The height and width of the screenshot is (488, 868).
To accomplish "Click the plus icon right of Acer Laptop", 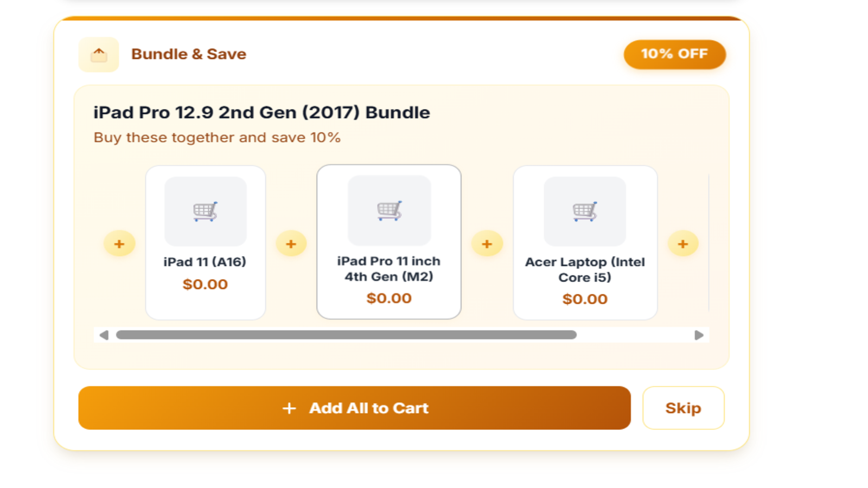I will pos(682,243).
